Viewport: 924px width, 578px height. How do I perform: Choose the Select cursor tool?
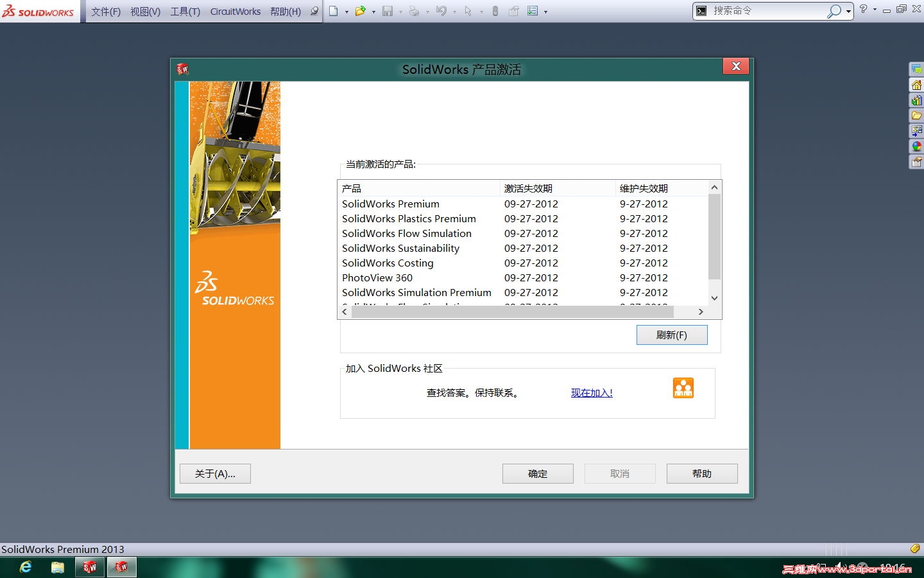coord(468,11)
